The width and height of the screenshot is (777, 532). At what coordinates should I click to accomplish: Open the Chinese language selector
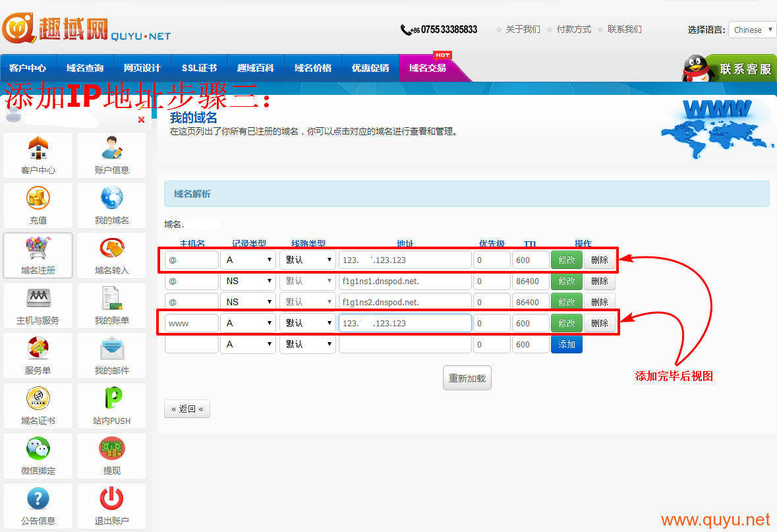(x=752, y=30)
